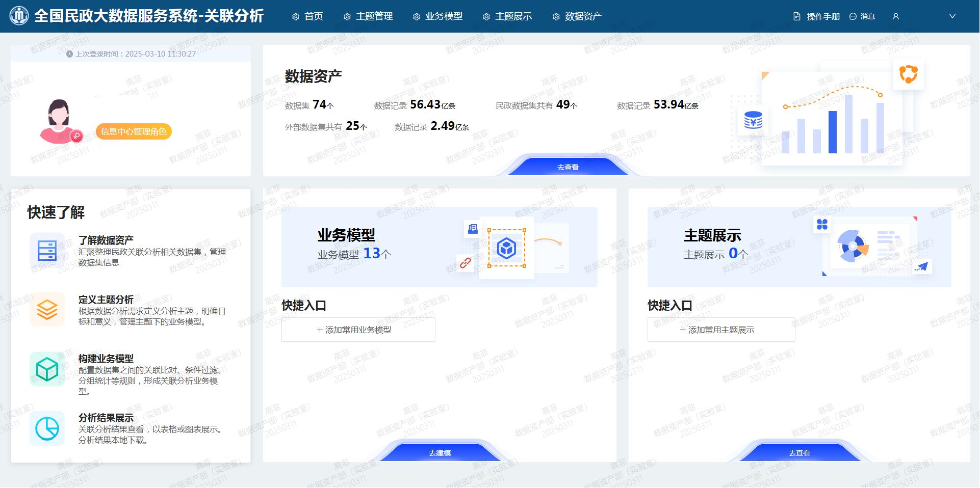Open the 首页 home menu item
Screen dimensions: 980x488
click(307, 17)
